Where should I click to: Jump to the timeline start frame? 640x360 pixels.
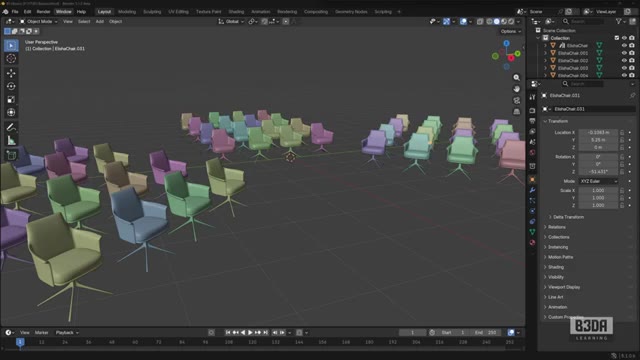(x=228, y=333)
